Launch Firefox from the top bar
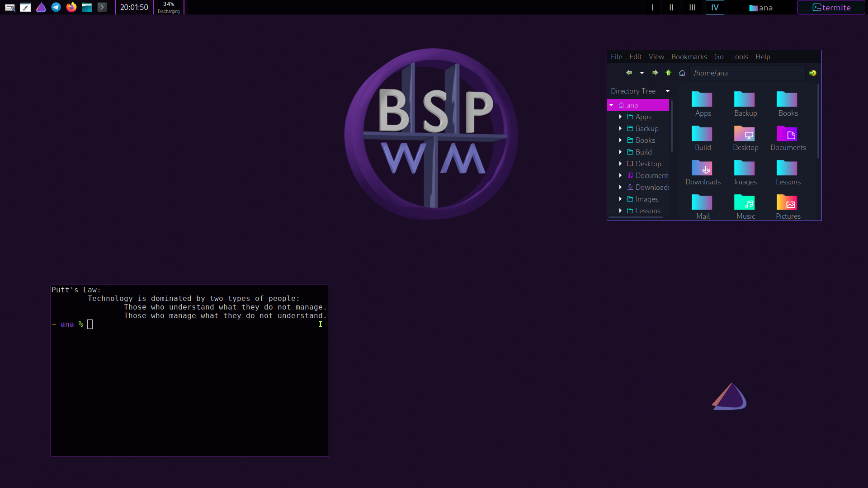This screenshot has height=488, width=868. coord(71,7)
